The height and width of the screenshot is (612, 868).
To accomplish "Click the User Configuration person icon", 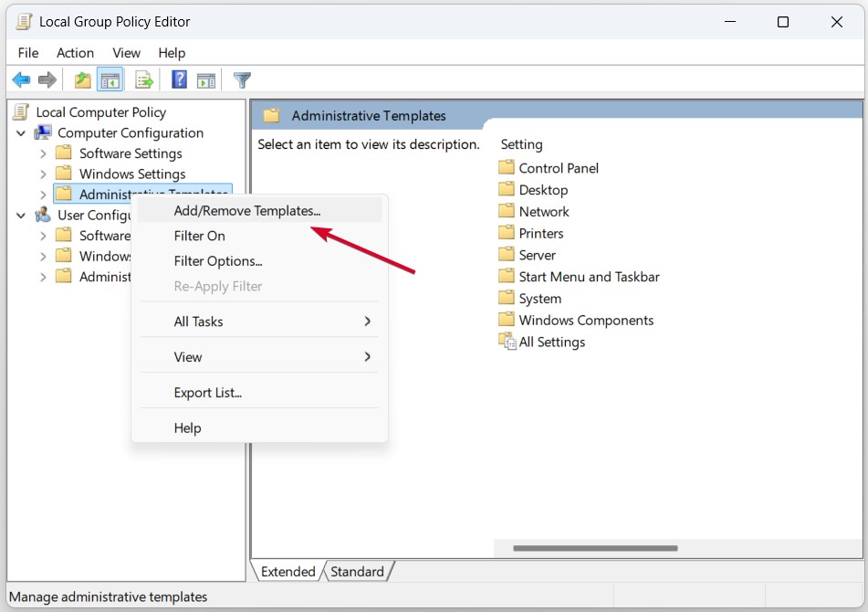I will pos(43,215).
